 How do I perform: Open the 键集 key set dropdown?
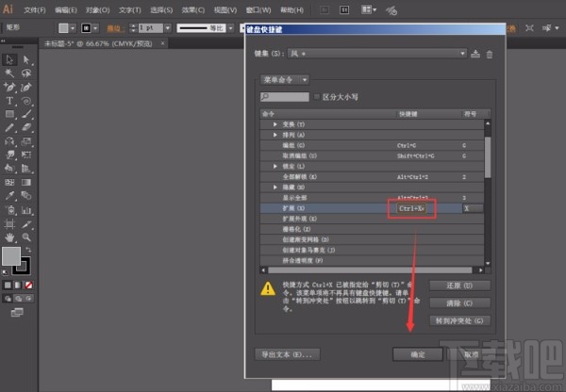coord(377,54)
